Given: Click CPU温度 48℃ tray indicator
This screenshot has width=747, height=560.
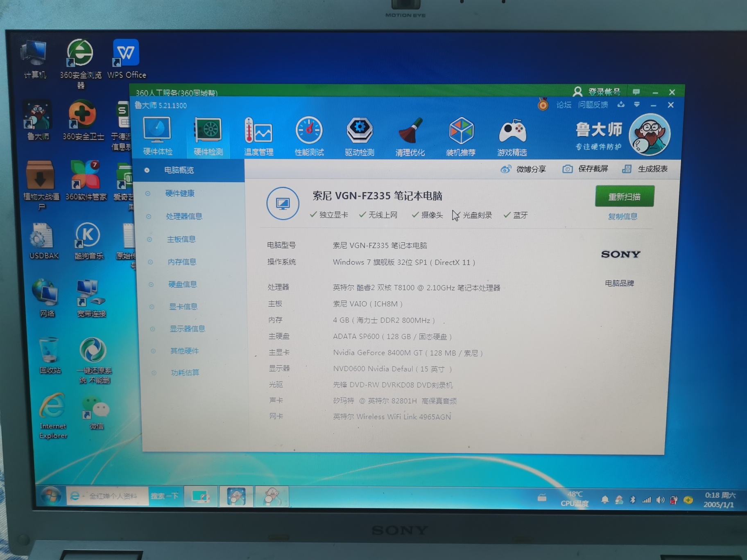Looking at the screenshot, I should pos(575,499).
